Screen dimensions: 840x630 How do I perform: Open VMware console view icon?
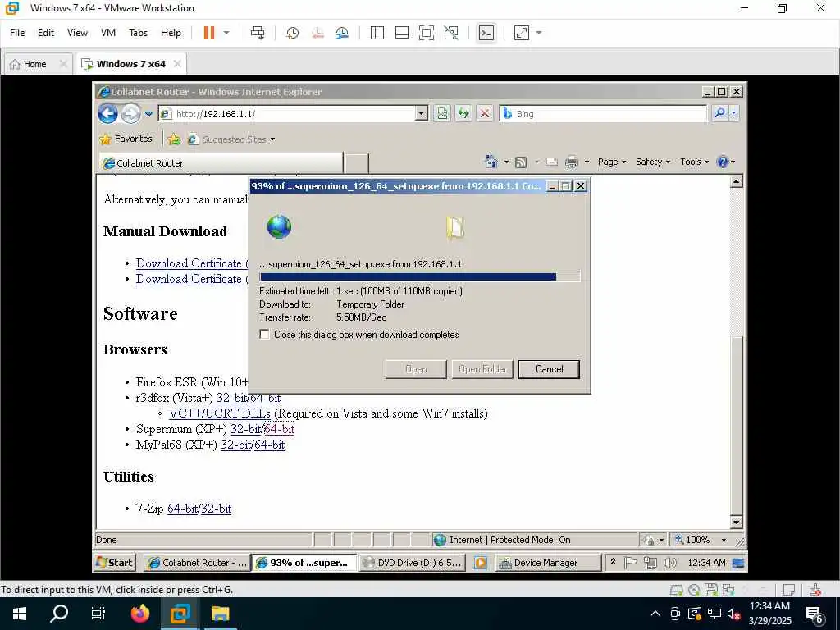486,33
